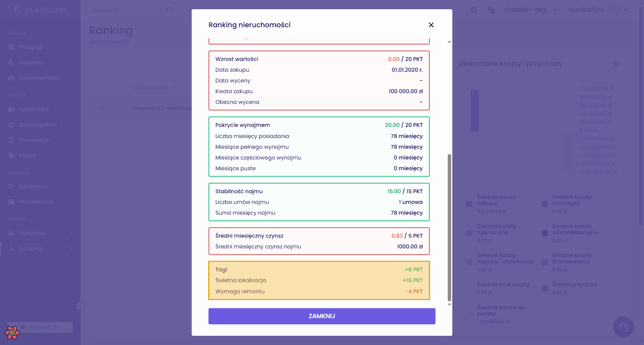Viewport: 644px width, 345px height.
Task: Toggle Średnia kwota zakupu legend checkbox
Action: [x=469, y=204]
